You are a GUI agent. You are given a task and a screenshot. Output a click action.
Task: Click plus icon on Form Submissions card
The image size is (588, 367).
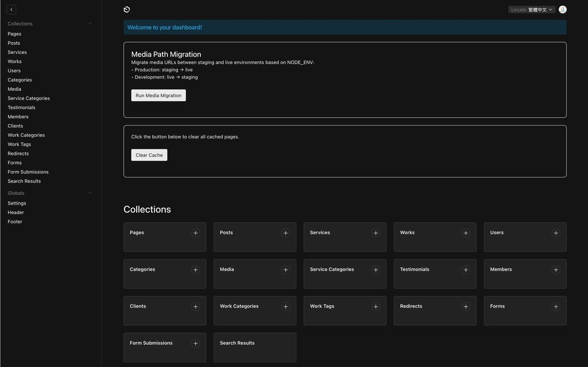pos(196,343)
